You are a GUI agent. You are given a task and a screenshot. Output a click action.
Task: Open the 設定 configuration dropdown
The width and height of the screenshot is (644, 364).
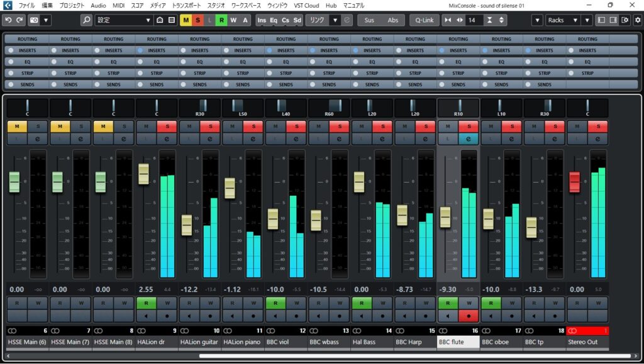click(x=124, y=20)
